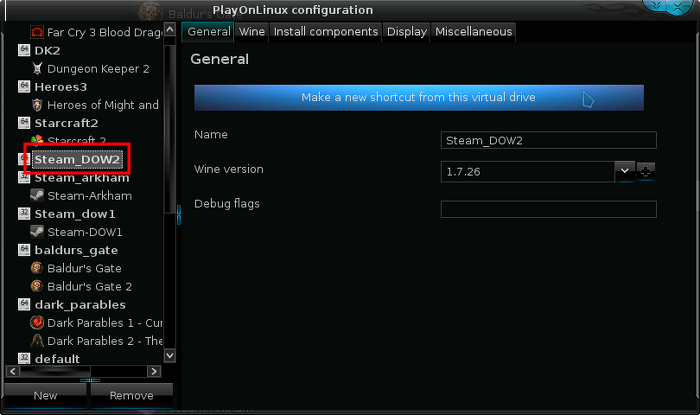Click the Dark Parables 2 shortcut icon
The height and width of the screenshot is (415, 700).
point(37,340)
